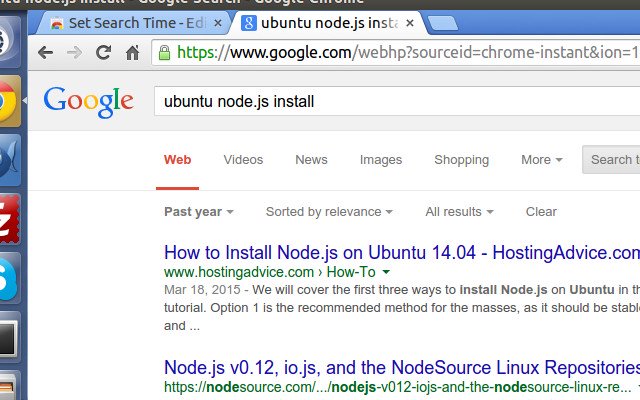
Task: Click the URL address bar
Action: click(x=395, y=53)
